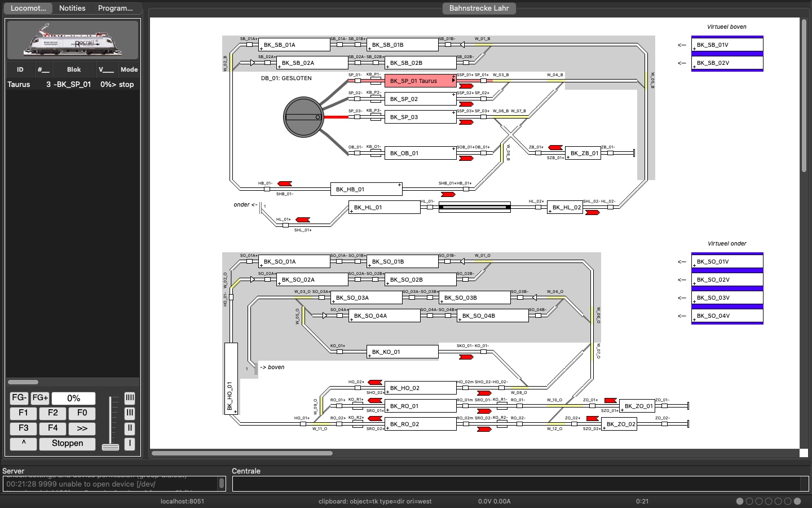Open the Locomot... tab

tap(28, 8)
